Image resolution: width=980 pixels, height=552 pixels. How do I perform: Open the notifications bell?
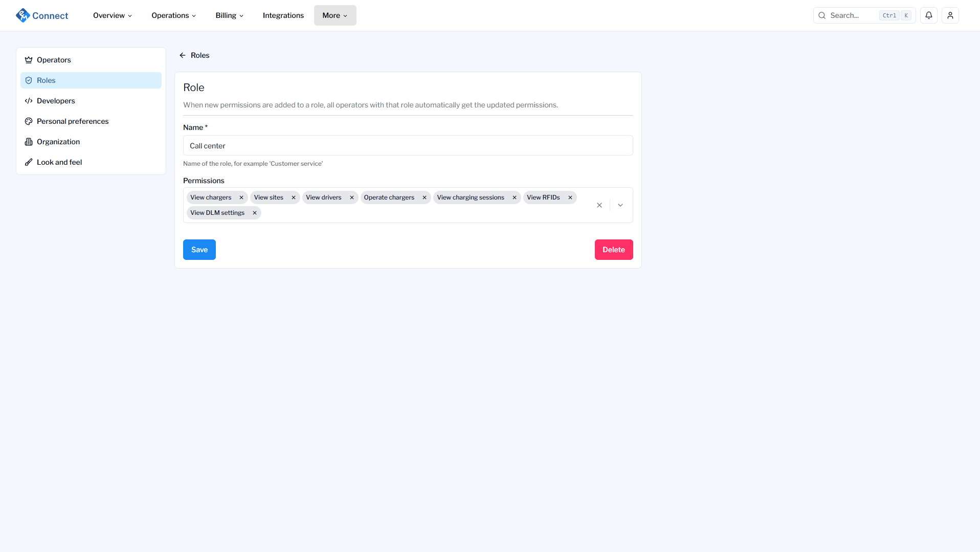tap(928, 15)
